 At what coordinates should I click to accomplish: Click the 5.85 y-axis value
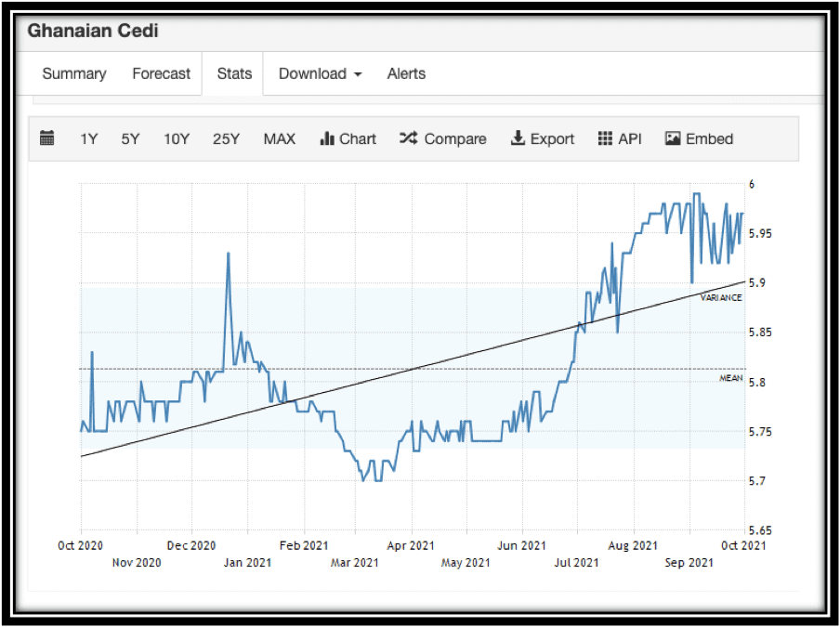pyautogui.click(x=760, y=333)
